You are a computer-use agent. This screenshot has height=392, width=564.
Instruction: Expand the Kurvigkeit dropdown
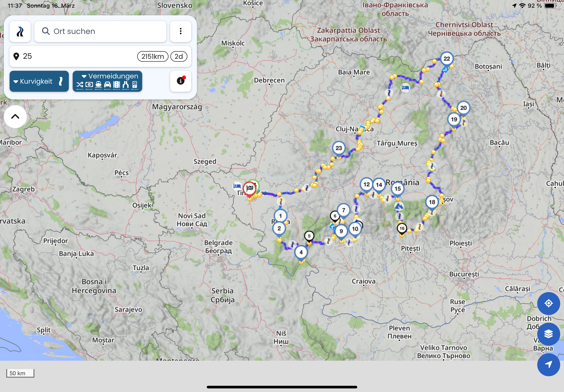click(39, 81)
